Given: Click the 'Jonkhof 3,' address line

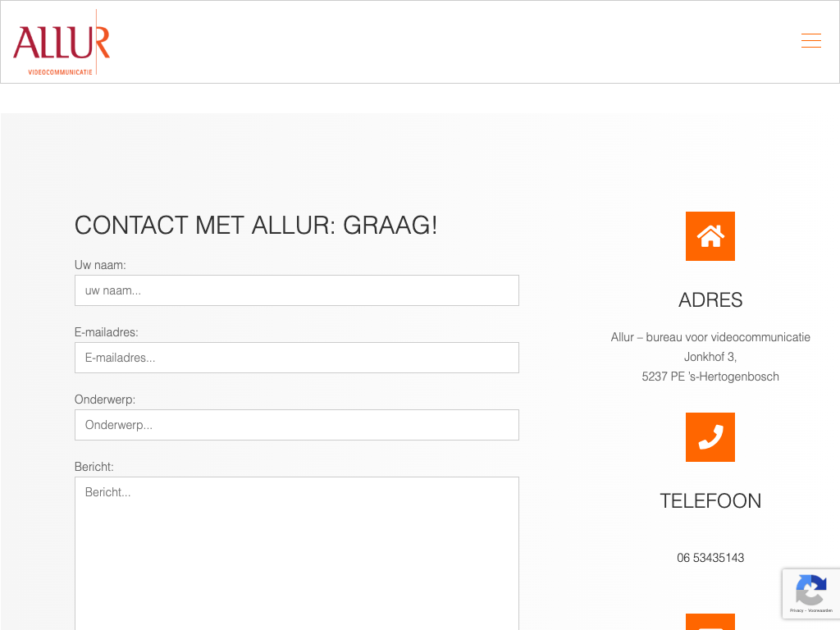Looking at the screenshot, I should [710, 357].
